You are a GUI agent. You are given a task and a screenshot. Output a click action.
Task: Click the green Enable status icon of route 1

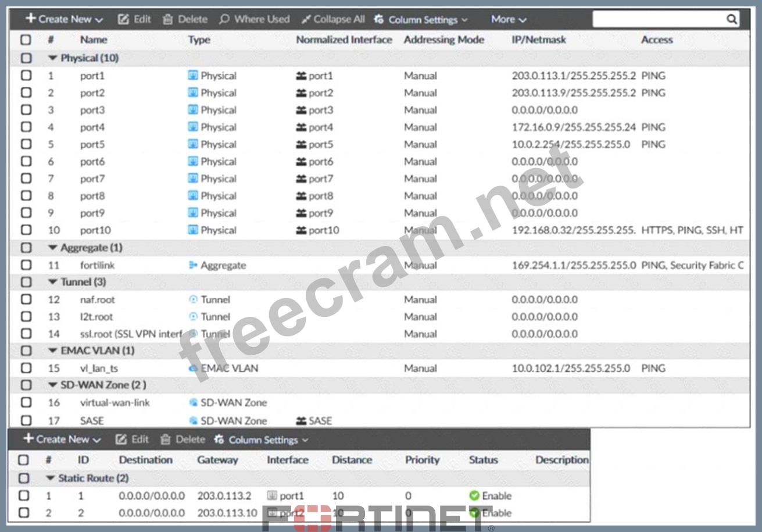point(474,496)
